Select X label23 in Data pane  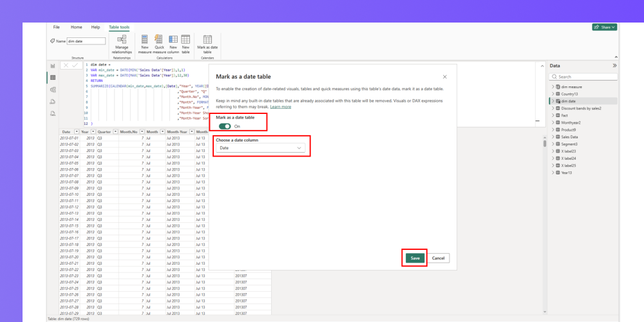569,151
